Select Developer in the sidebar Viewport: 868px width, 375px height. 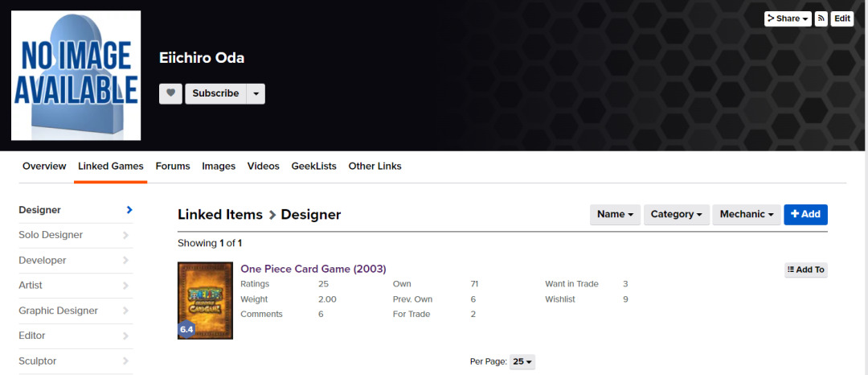tap(76, 261)
